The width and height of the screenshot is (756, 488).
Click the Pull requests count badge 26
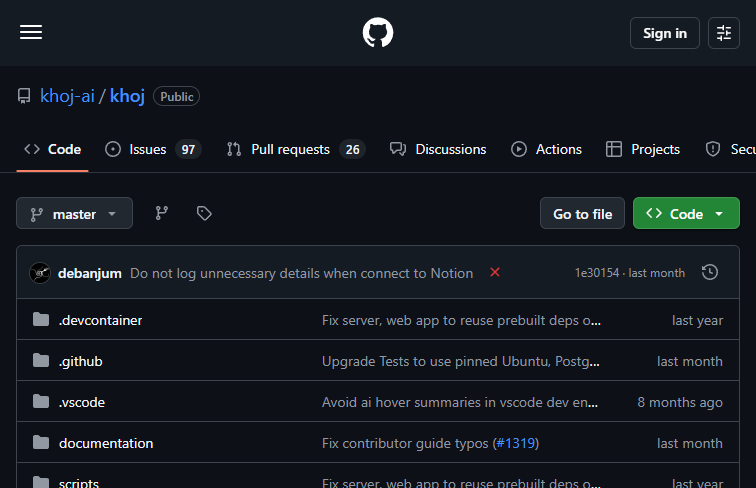(x=352, y=149)
